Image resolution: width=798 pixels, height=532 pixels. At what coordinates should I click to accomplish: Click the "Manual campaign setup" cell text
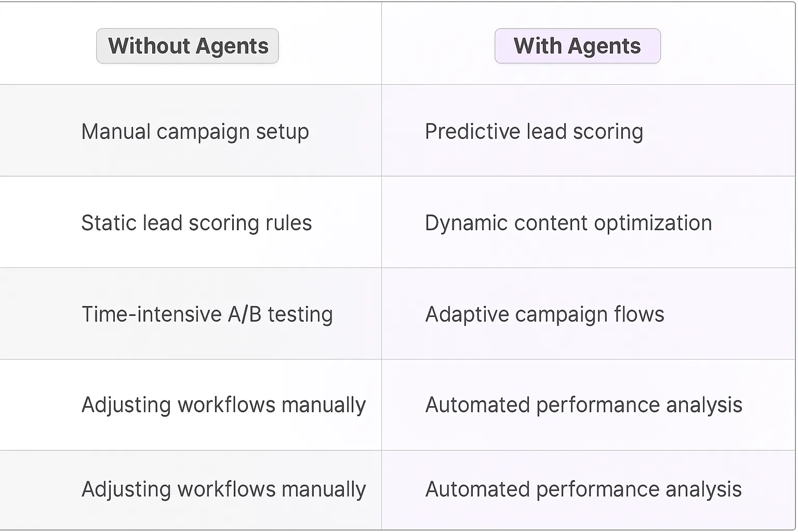[x=195, y=131]
